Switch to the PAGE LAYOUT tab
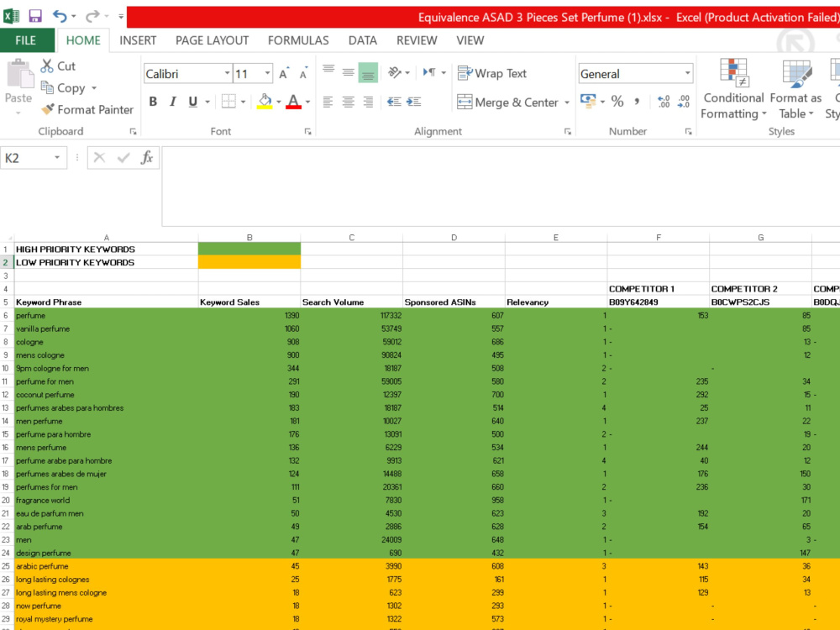The image size is (840, 630). (x=213, y=40)
